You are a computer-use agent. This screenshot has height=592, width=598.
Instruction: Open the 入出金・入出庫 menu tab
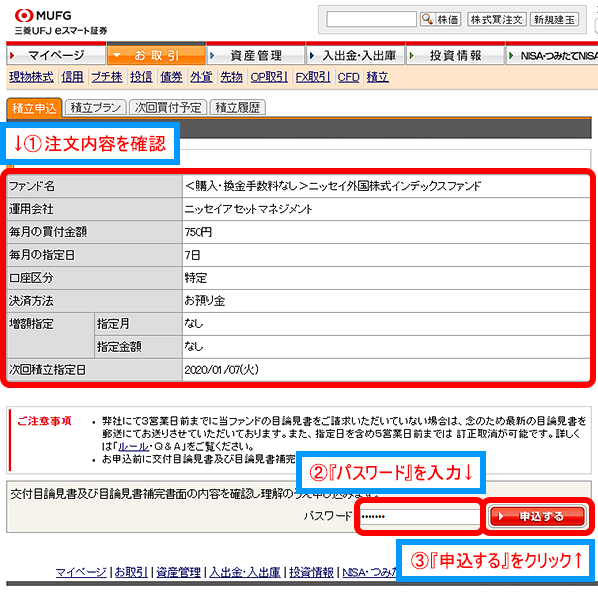(355, 55)
